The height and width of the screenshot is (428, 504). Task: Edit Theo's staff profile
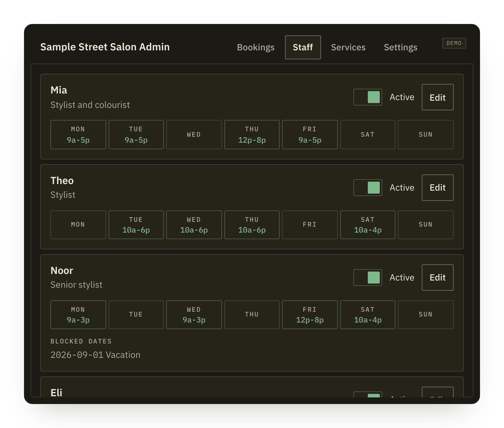pyautogui.click(x=437, y=188)
